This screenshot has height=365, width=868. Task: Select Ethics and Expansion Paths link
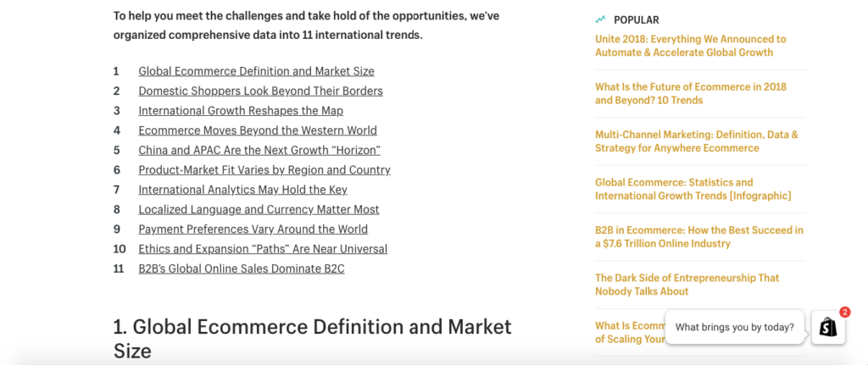pos(263,249)
